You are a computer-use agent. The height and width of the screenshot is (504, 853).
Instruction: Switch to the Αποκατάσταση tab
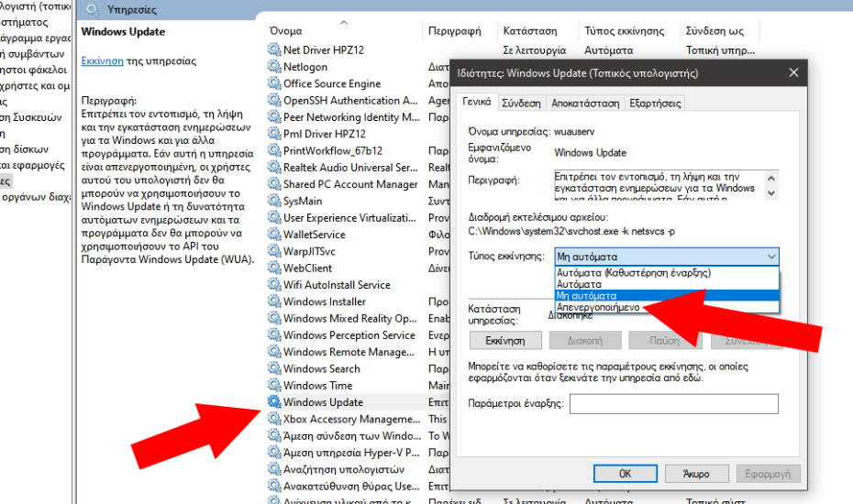point(585,104)
